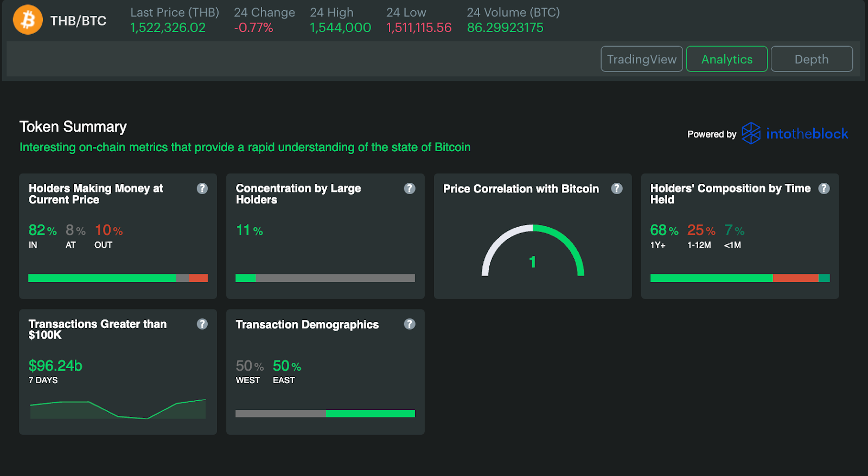
Task: Open help for Transaction Demographics
Action: [x=410, y=324]
